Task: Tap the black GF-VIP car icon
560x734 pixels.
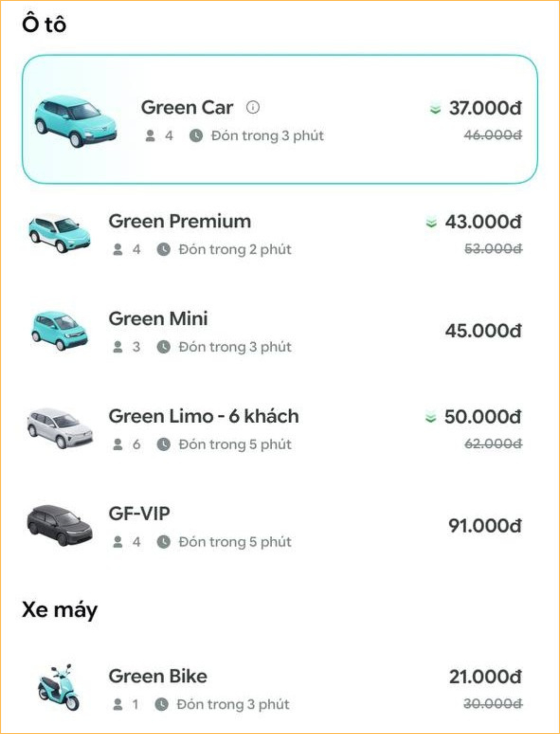Action: point(59,525)
